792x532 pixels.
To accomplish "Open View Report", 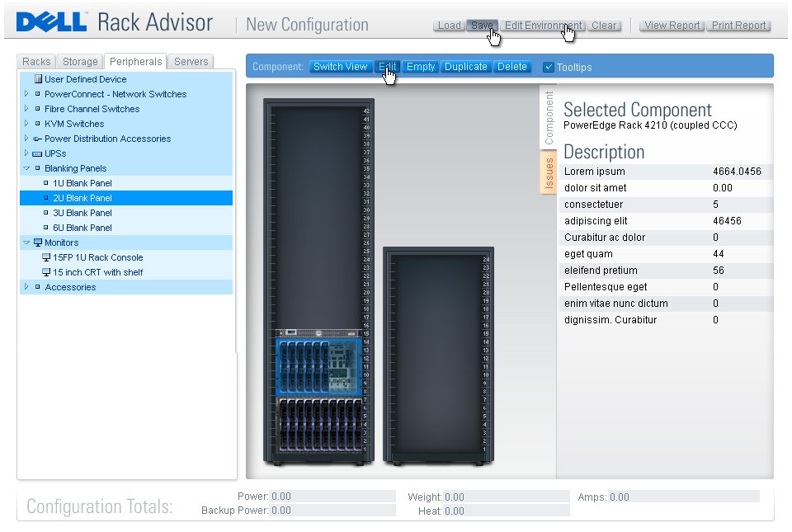I will (x=672, y=26).
